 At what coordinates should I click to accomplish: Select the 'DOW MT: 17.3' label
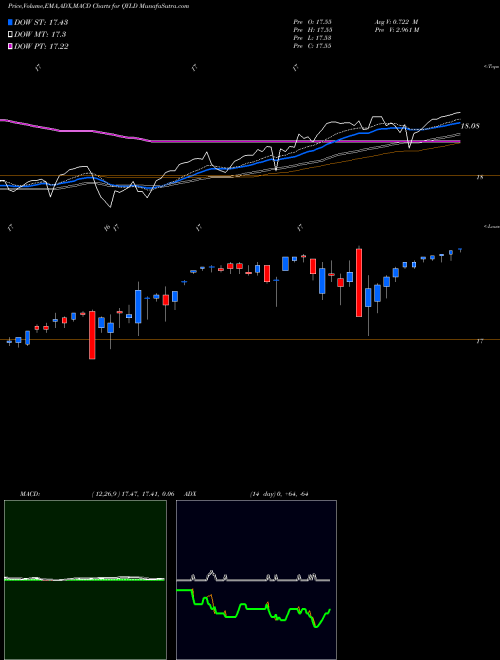click(40, 35)
